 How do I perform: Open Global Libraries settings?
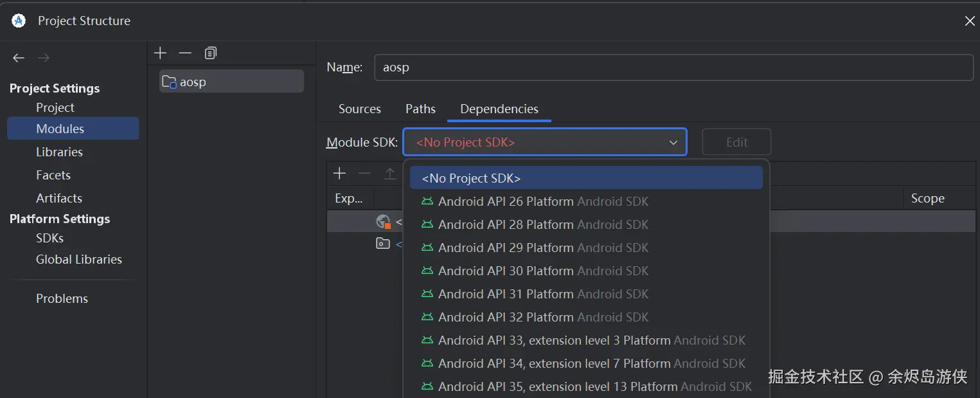[x=79, y=259]
